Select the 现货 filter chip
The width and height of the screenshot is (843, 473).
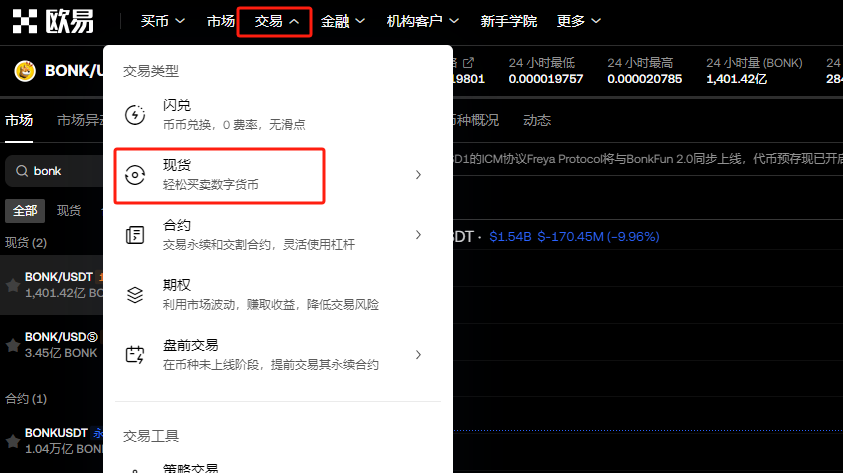(69, 211)
